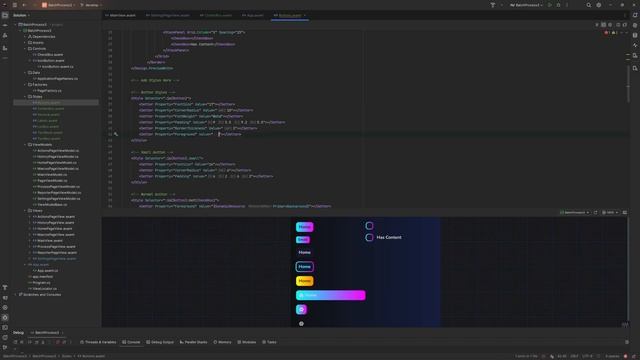Image resolution: width=640 pixels, height=360 pixels.
Task: Click the Search Everywhere magnifier icon
Action: coord(589,5)
